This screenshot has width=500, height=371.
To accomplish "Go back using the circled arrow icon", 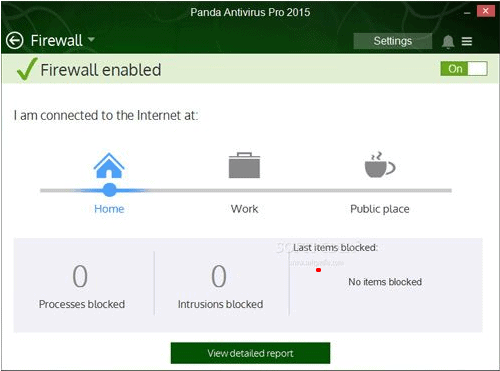I will pos(15,41).
